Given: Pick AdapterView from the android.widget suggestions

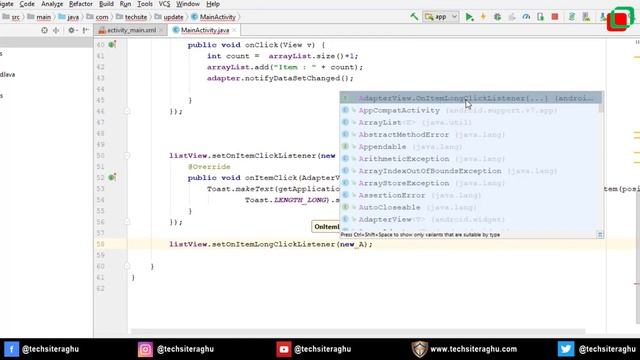Looking at the screenshot, I should 470,219.
